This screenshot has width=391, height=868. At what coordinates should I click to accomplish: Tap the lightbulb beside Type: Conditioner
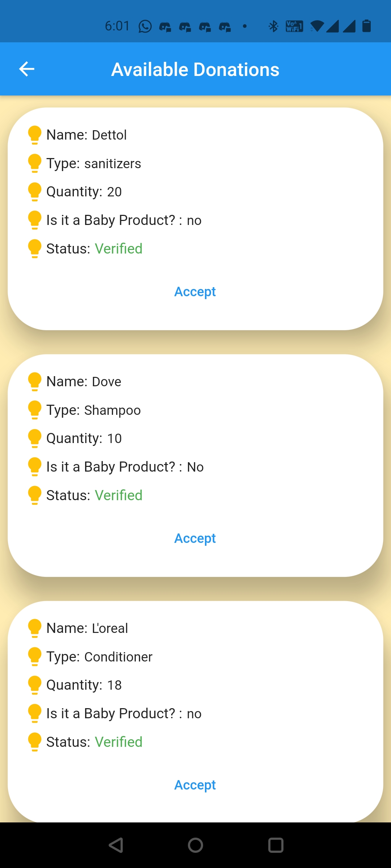[35, 657]
